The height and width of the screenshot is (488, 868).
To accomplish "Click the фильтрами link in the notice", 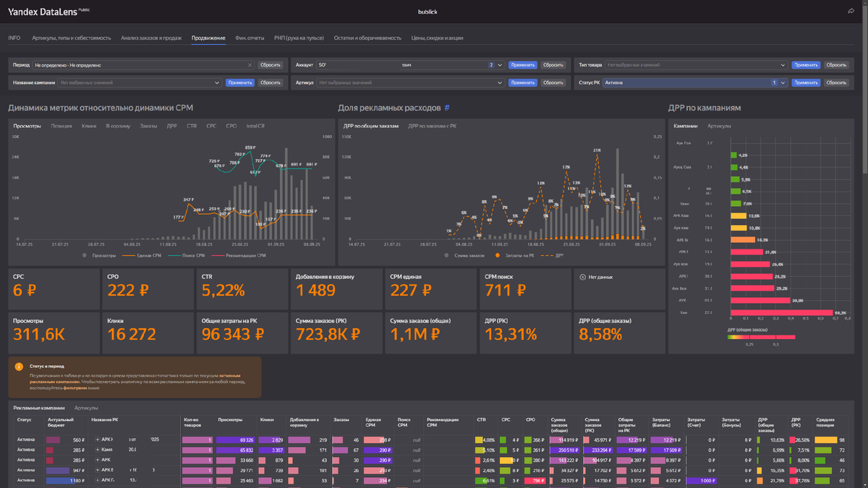I will click(x=75, y=388).
